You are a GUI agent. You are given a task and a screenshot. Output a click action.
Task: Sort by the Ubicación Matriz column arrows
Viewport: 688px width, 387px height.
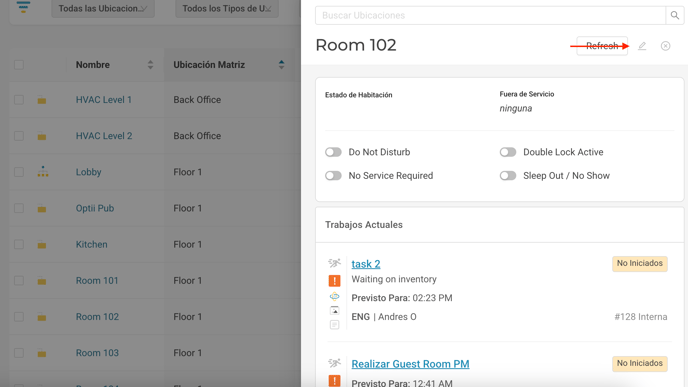281,65
